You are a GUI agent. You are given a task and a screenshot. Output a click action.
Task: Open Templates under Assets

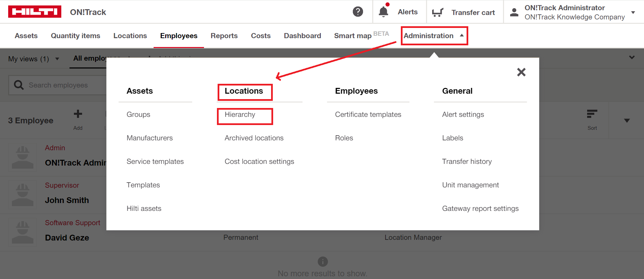click(143, 185)
